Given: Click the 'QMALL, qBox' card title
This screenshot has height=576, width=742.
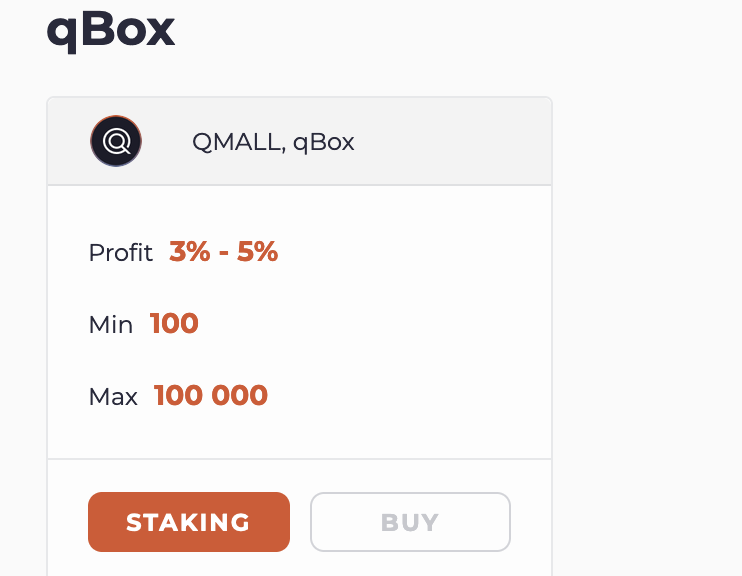Looking at the screenshot, I should pos(273,142).
